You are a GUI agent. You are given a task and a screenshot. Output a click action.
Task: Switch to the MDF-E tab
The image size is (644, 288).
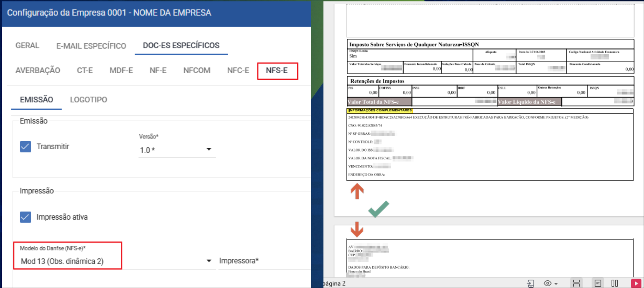(121, 71)
